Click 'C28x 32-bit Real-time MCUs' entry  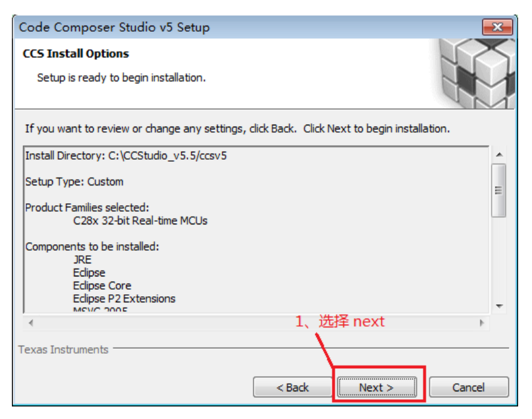(x=140, y=221)
